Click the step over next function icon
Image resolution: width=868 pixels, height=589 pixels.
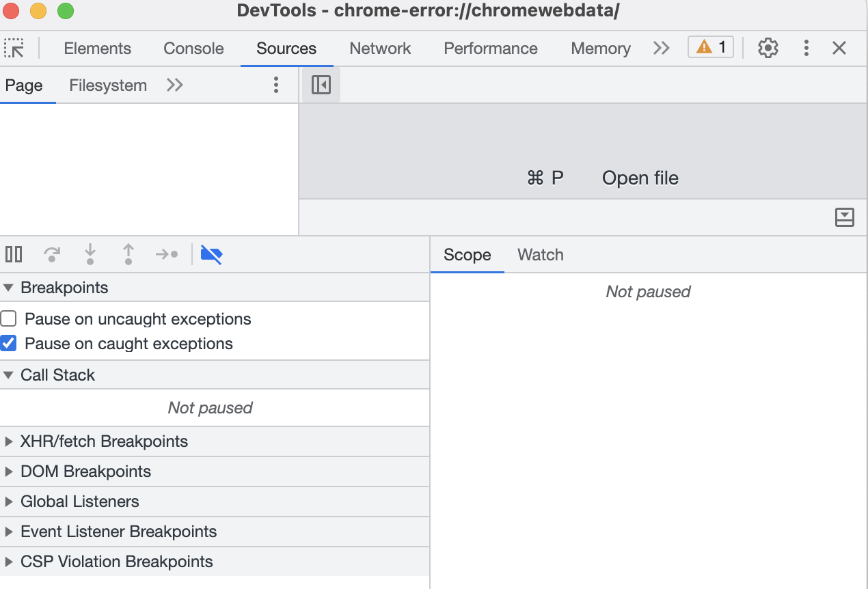51,254
